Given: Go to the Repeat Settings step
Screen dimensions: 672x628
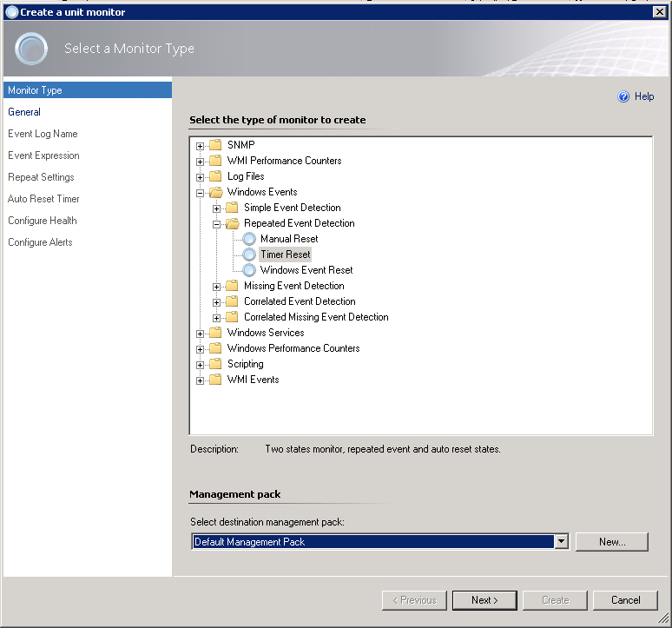Looking at the screenshot, I should click(x=41, y=177).
